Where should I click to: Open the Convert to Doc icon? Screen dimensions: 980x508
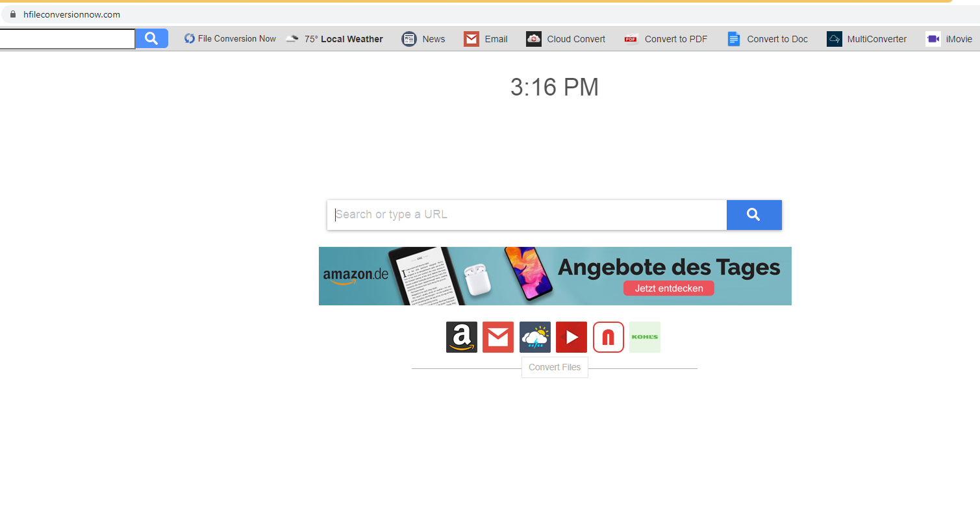tap(734, 39)
